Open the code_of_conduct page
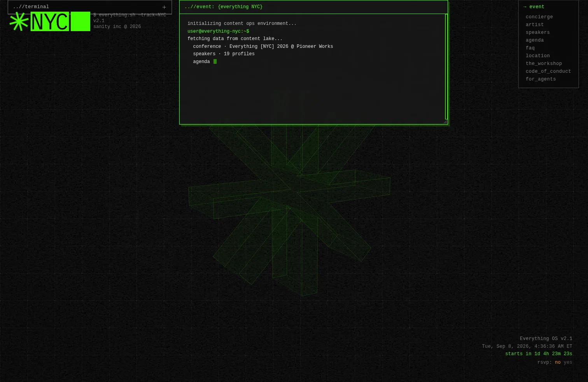This screenshot has width=588, height=382. 548,72
